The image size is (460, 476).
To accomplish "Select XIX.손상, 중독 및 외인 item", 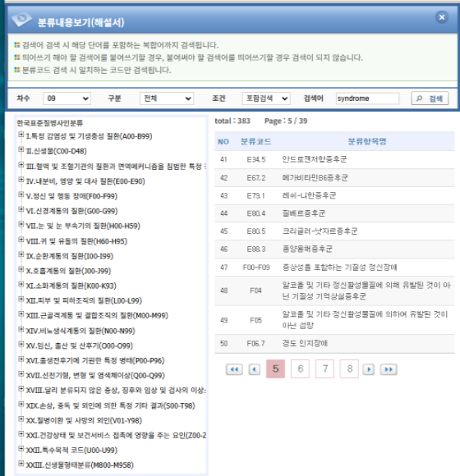I will [x=110, y=405].
